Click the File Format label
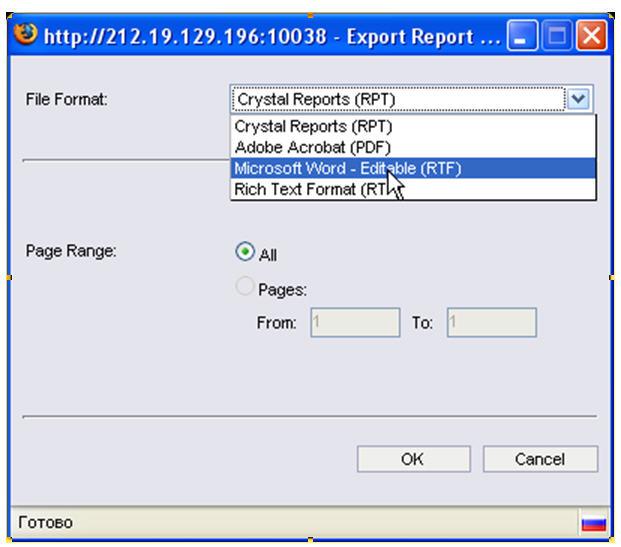The width and height of the screenshot is (621, 547). (67, 99)
